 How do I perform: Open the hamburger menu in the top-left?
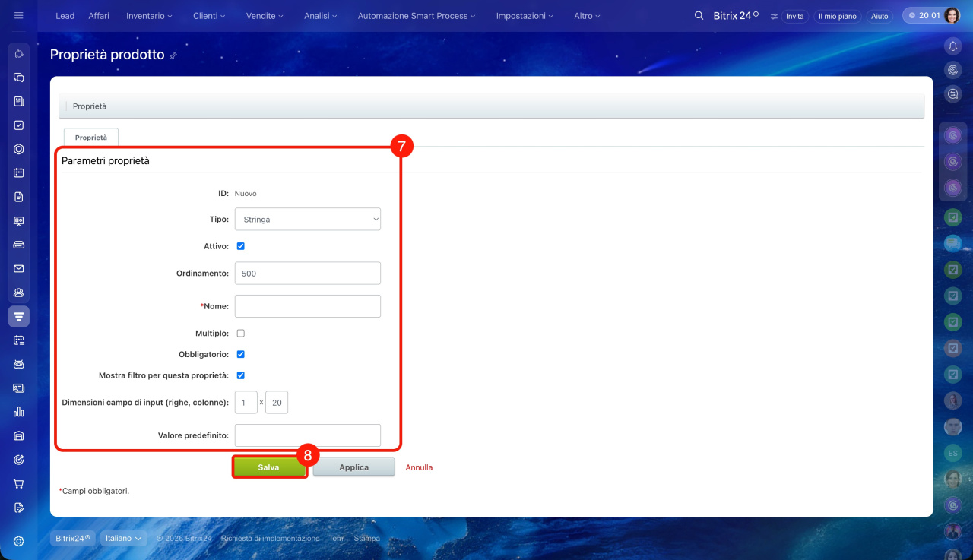click(19, 16)
